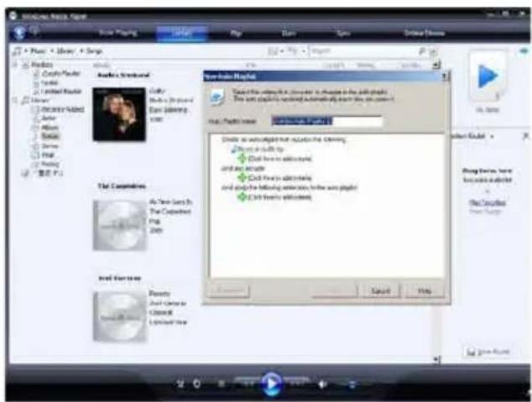Click the scroll up arrow of song list
The width and height of the screenshot is (532, 402).
pyautogui.click(x=437, y=65)
